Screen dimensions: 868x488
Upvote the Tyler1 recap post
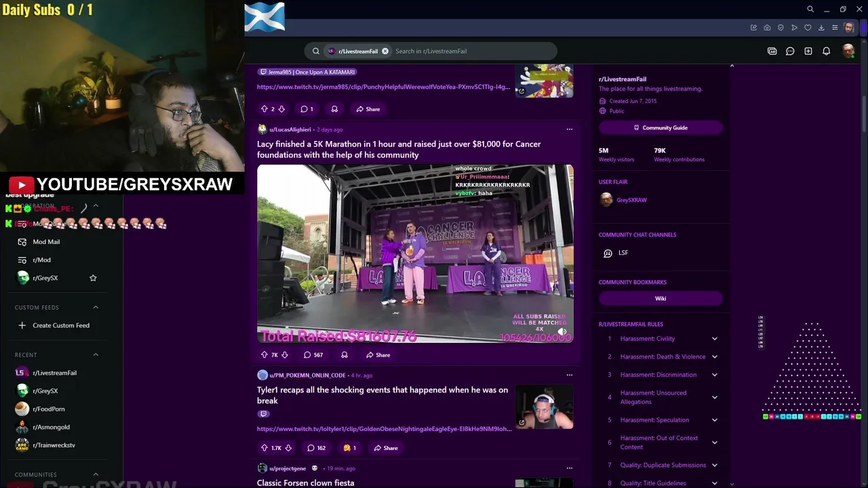pos(264,448)
